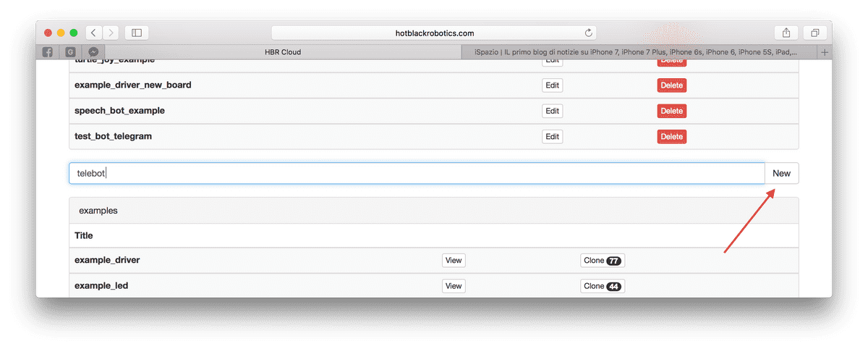View the example_driver sketch
Screen dimensions: 868x349
454,261
